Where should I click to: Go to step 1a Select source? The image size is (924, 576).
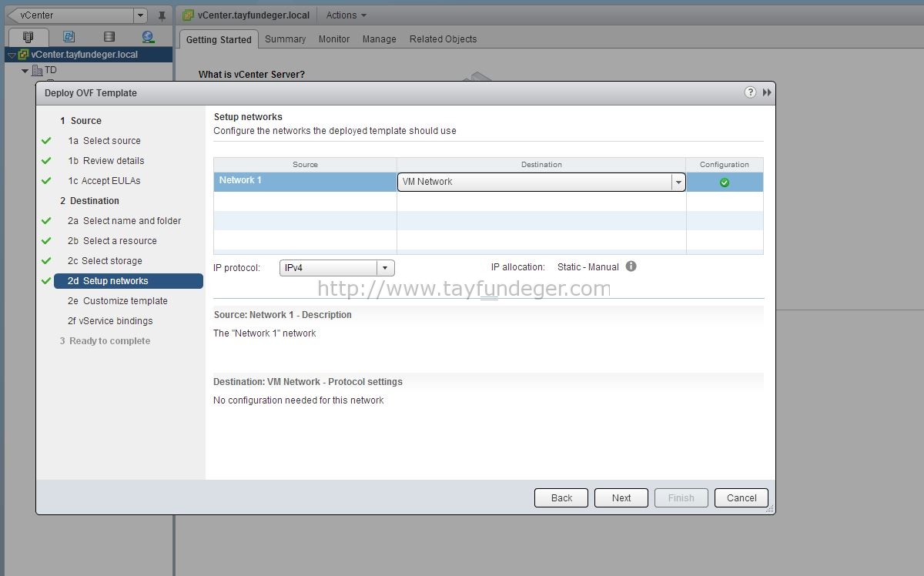(104, 141)
